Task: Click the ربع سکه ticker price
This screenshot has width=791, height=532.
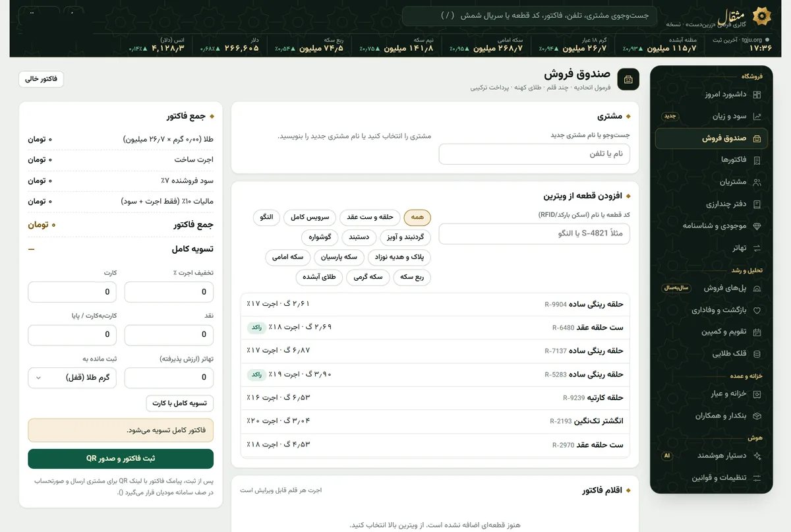Action: coord(322,48)
